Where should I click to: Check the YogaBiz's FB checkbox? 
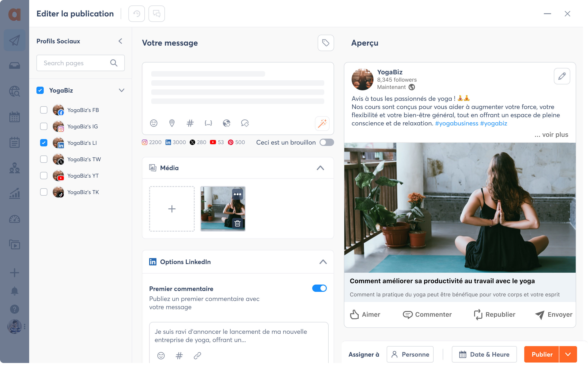click(43, 109)
